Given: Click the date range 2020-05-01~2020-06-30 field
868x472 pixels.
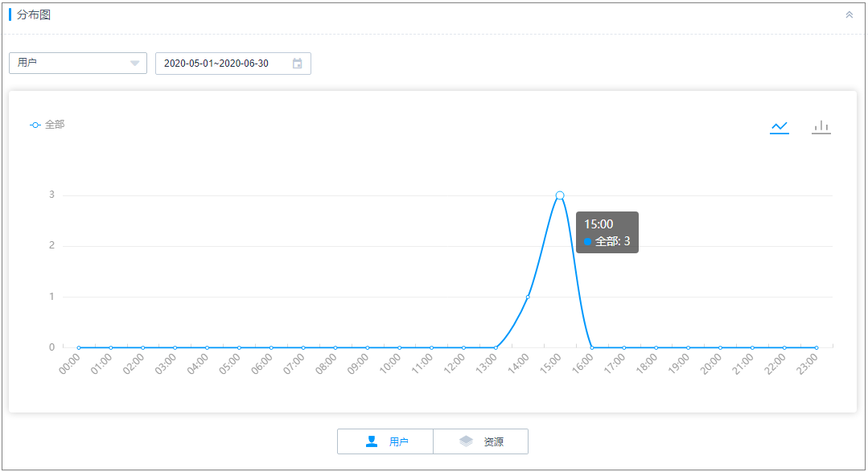Looking at the screenshot, I should pyautogui.click(x=233, y=64).
